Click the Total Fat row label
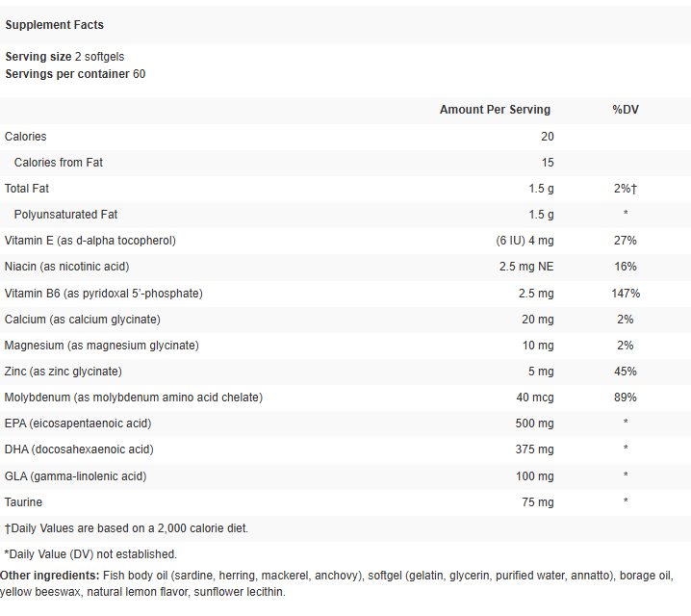691x616 pixels. pos(27,189)
